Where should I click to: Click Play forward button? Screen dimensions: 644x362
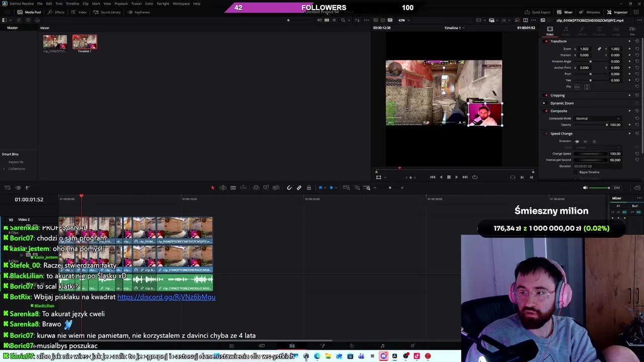pyautogui.click(x=456, y=177)
